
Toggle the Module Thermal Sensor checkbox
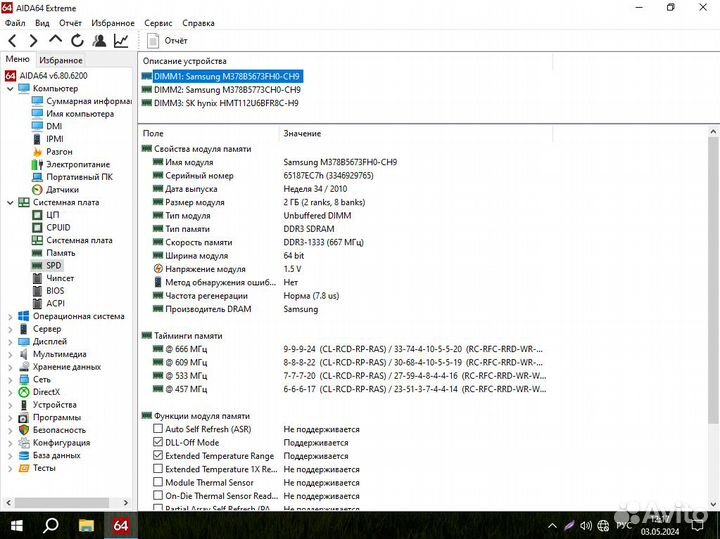pos(158,482)
